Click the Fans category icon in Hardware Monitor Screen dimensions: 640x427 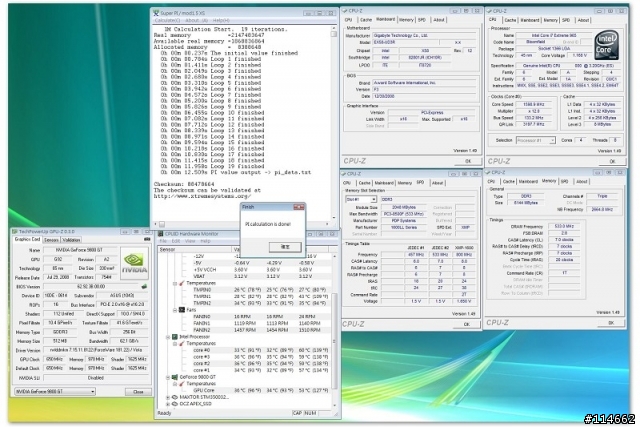pos(182,310)
